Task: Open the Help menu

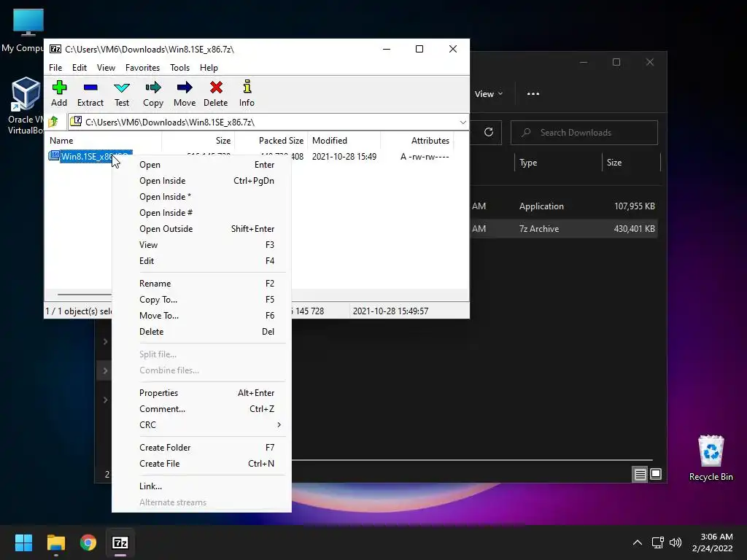Action: [209, 68]
